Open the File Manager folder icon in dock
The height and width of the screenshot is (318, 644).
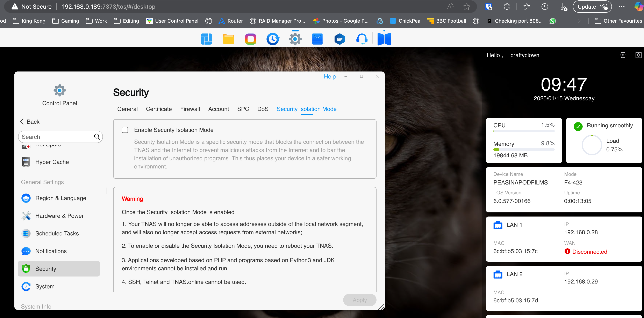(x=228, y=39)
